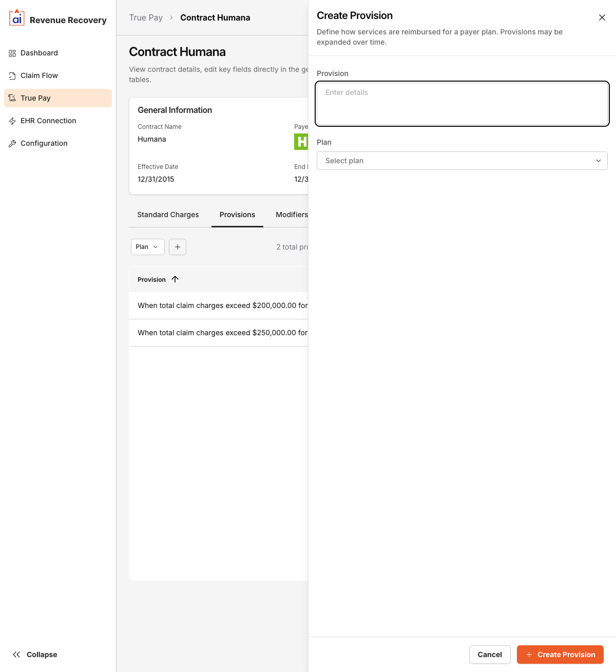Image resolution: width=616 pixels, height=672 pixels.
Task: Click inside the Enter details provision field
Action: pos(461,104)
